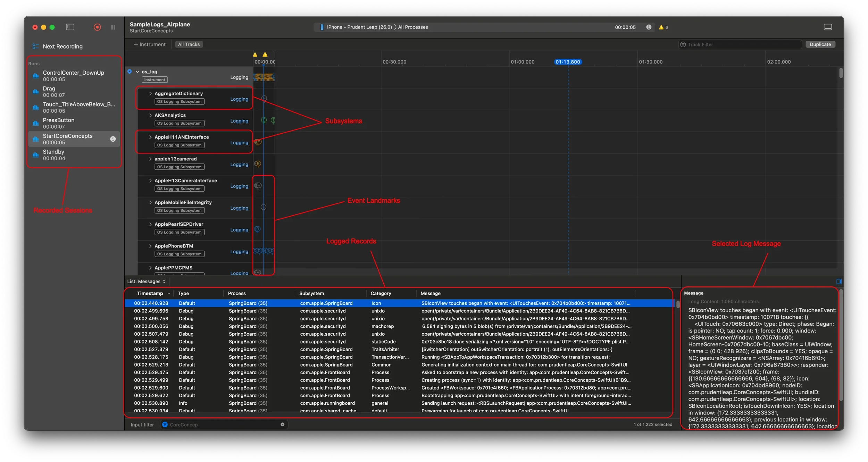Click the filter token icon in input filter
The height and width of the screenshot is (462, 868).
pos(165,425)
